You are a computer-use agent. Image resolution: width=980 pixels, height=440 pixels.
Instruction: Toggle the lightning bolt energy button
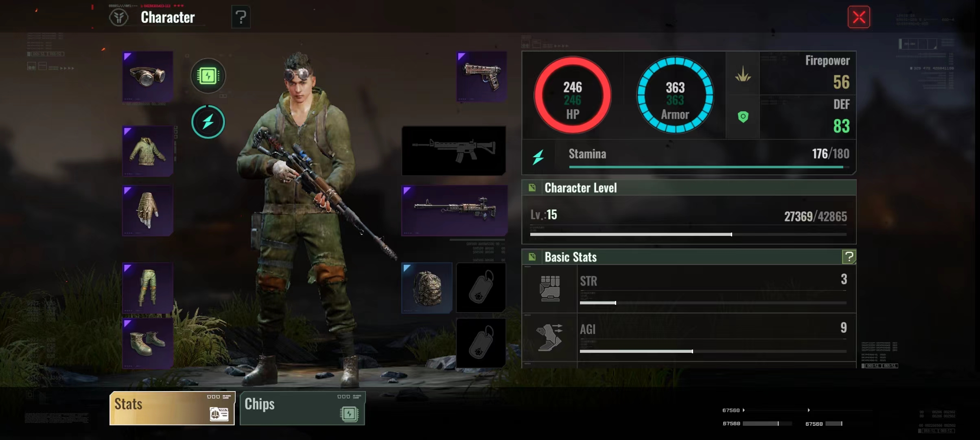208,122
